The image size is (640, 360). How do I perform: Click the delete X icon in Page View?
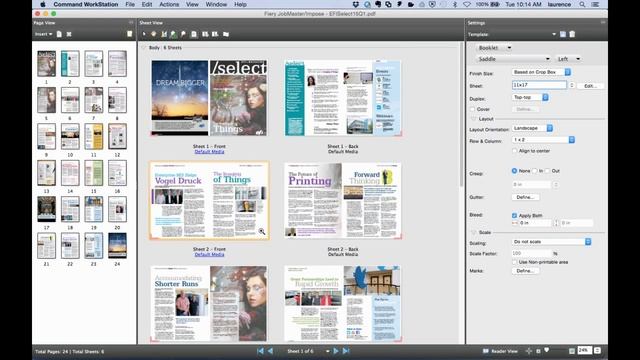point(69,34)
